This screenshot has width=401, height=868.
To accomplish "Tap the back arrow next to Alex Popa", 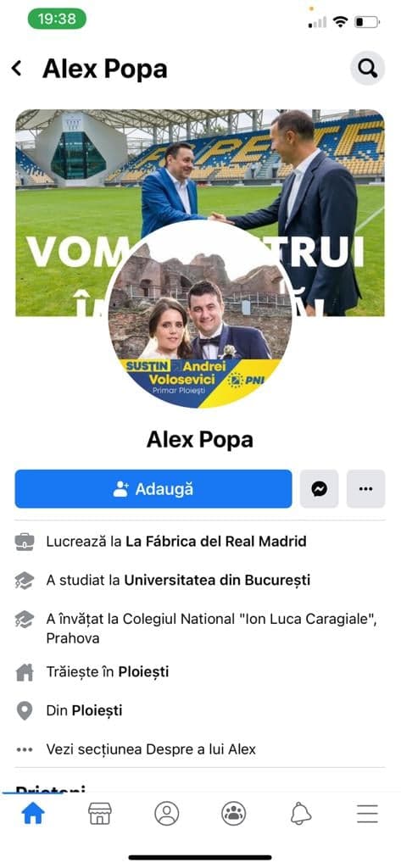I will click(17, 69).
